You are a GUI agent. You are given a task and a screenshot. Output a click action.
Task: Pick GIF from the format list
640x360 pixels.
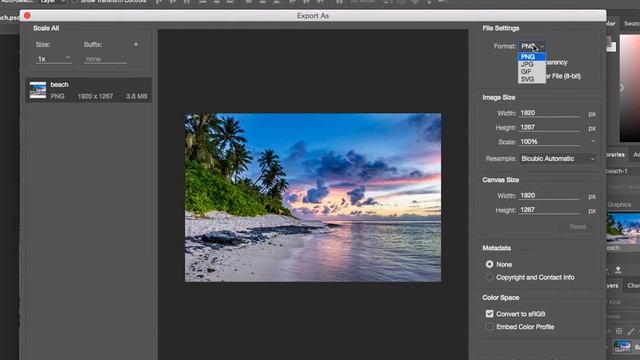[x=532, y=71]
